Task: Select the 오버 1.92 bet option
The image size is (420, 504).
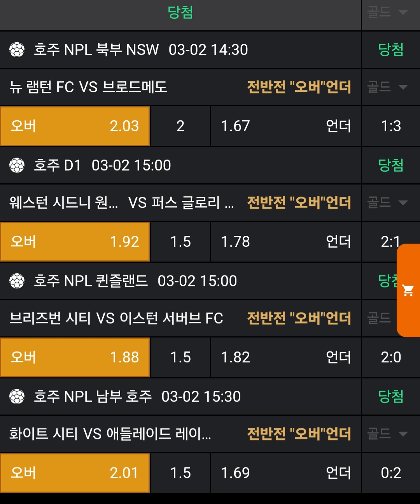Action: [x=75, y=242]
